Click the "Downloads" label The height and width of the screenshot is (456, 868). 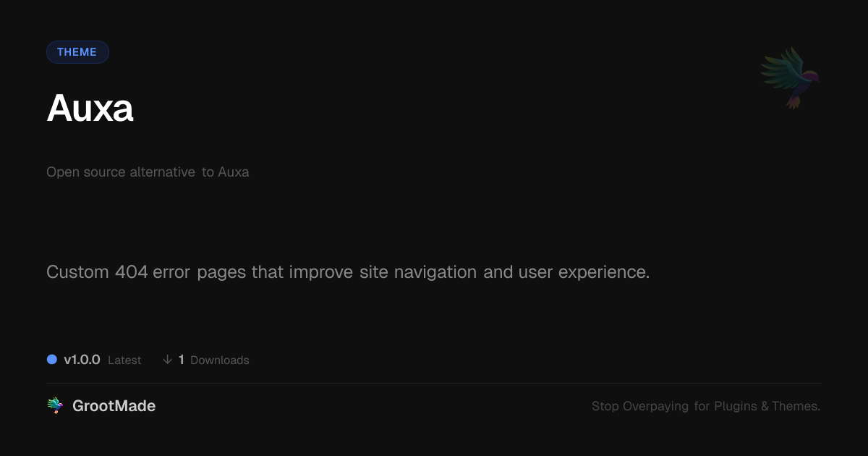point(219,360)
